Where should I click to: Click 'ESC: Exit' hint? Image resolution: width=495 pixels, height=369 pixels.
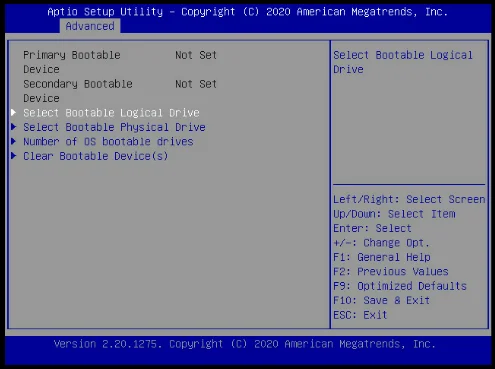click(360, 315)
